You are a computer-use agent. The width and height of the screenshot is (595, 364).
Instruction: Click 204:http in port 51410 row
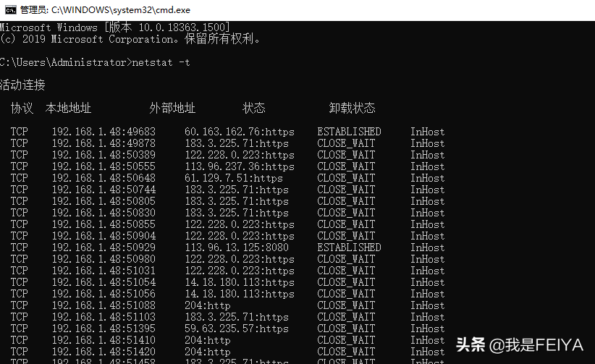tap(208, 340)
